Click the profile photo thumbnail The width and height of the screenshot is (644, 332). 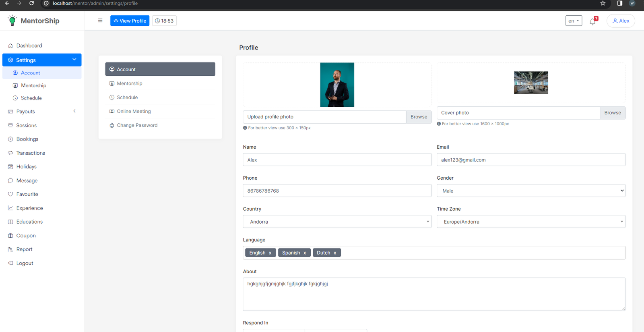tap(337, 85)
